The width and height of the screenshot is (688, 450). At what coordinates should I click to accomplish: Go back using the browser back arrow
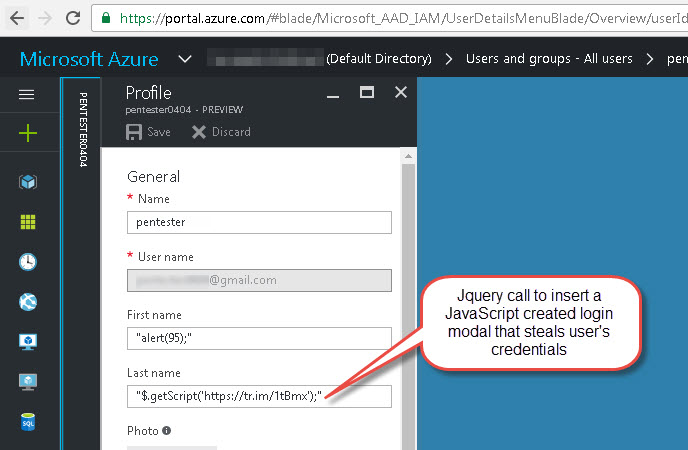point(17,18)
